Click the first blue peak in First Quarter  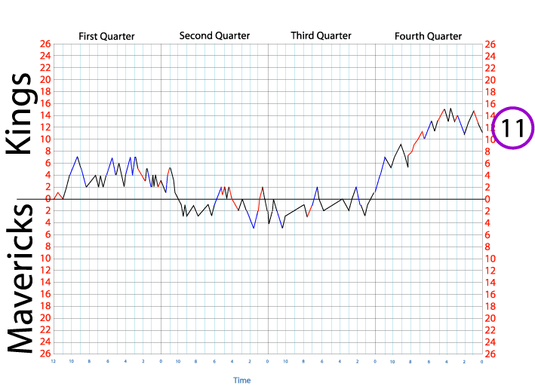coord(78,157)
